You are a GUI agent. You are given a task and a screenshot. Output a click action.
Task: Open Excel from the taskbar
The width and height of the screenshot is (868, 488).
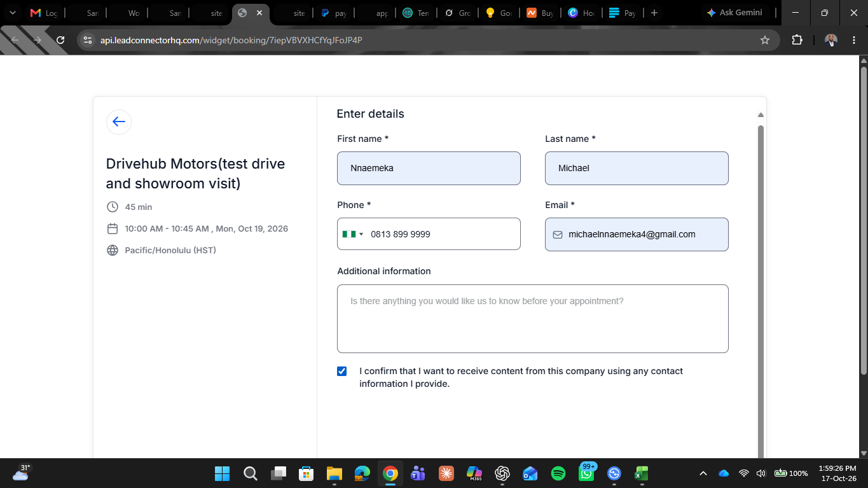(x=642, y=473)
